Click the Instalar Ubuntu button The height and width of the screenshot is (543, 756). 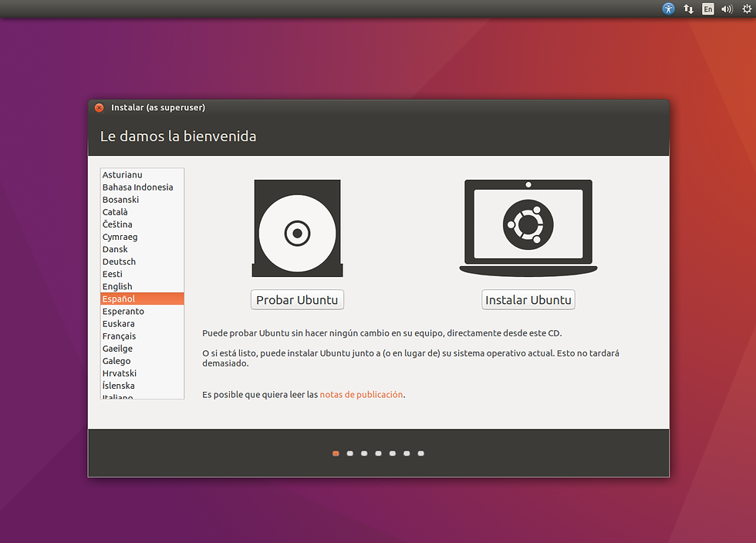(528, 300)
